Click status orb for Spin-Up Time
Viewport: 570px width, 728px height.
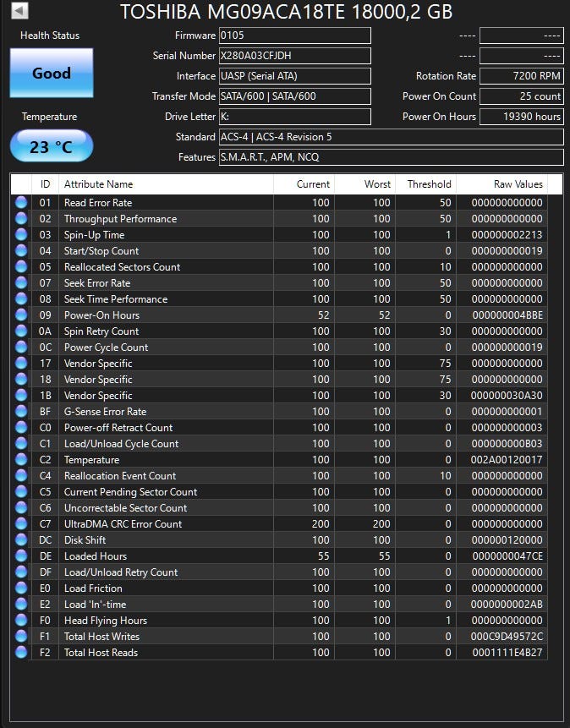[21, 235]
